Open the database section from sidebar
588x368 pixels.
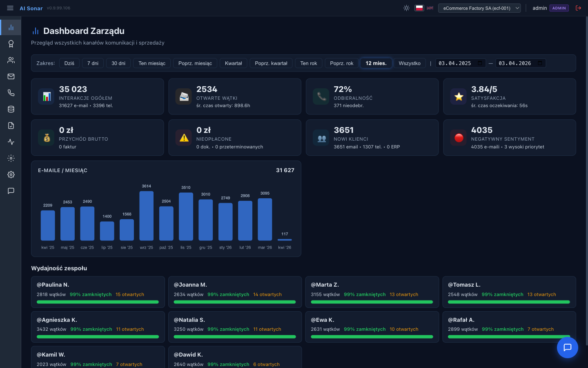(x=11, y=109)
